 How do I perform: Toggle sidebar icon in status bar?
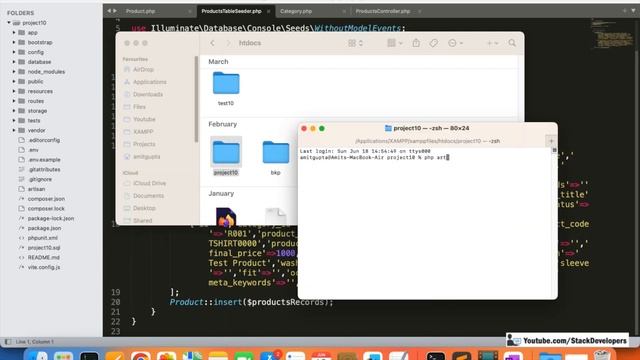pyautogui.click(x=8, y=342)
